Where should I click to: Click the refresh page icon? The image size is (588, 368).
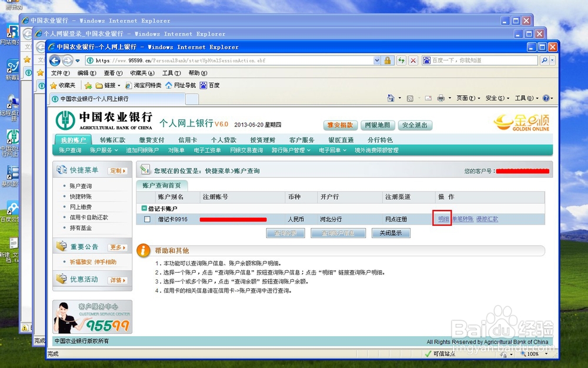pos(401,61)
